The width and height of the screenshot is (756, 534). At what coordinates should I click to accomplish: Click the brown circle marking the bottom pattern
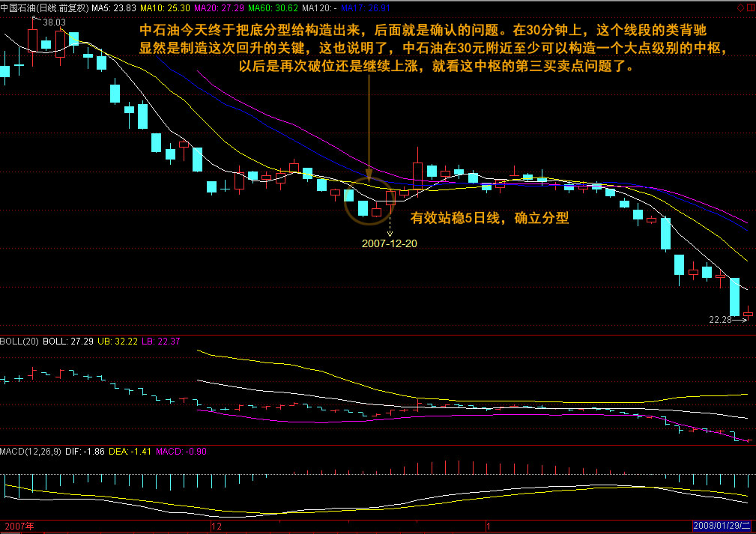369,201
